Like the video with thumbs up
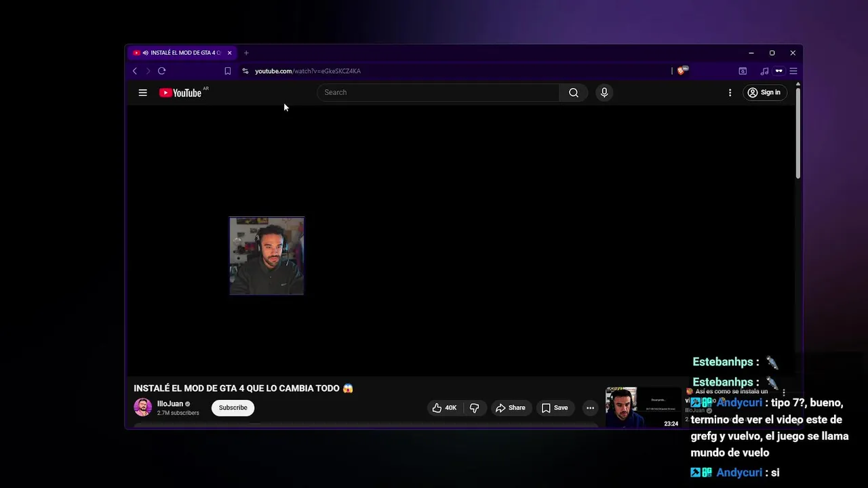Image resolution: width=868 pixels, height=488 pixels. pos(445,408)
